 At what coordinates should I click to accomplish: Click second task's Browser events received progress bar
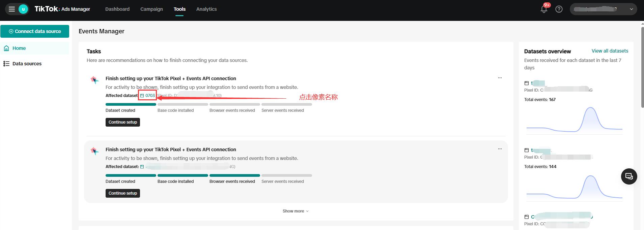[235, 175]
